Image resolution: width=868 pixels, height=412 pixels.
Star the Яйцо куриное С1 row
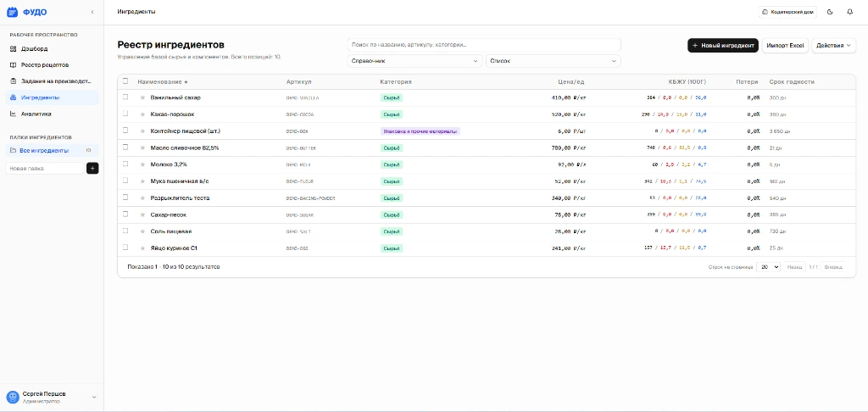coord(142,248)
